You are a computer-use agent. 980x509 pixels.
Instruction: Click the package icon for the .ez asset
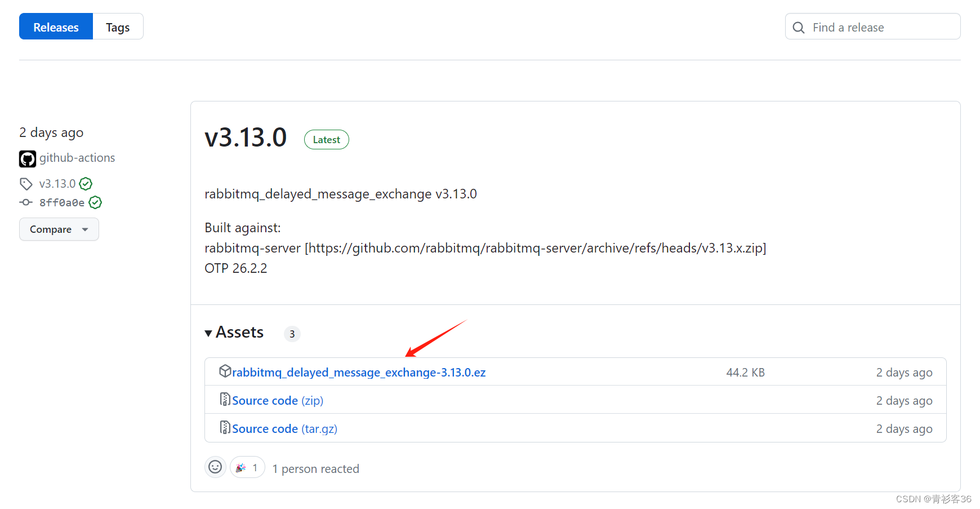tap(225, 371)
